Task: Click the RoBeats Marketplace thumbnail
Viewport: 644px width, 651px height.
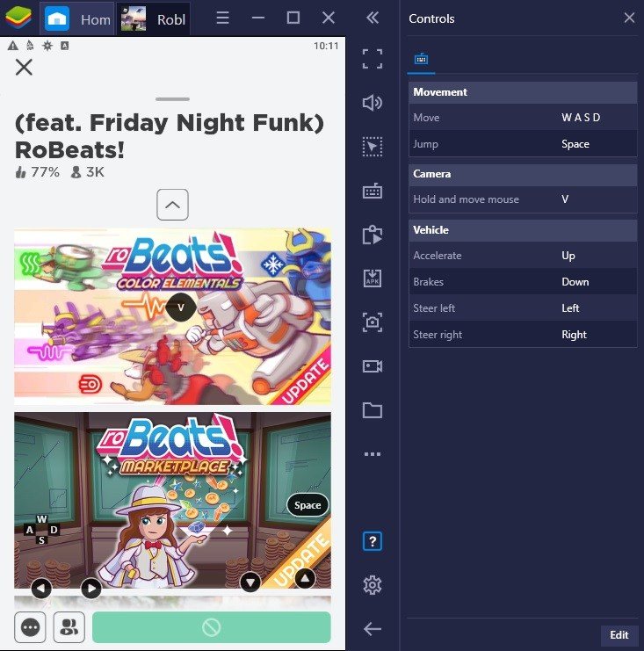Action: coord(172,500)
